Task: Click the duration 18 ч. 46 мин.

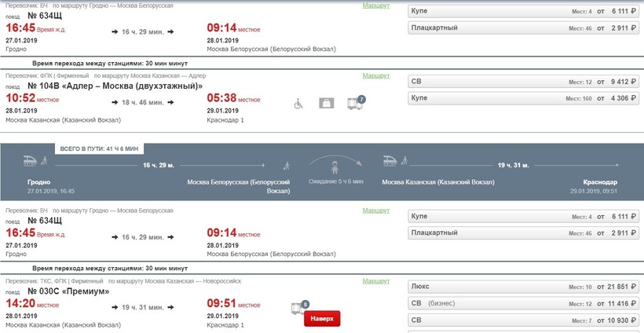Action: pyautogui.click(x=143, y=102)
